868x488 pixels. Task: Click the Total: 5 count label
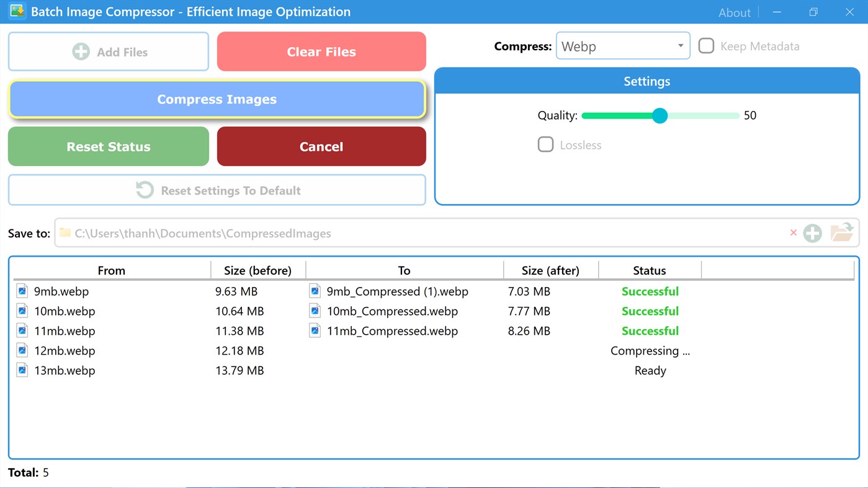click(29, 472)
